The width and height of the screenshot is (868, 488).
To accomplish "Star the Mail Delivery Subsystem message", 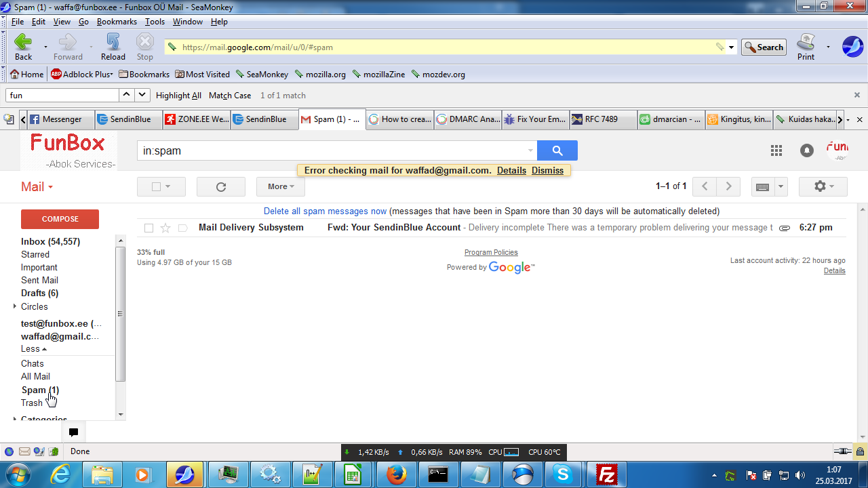I will [x=165, y=228].
